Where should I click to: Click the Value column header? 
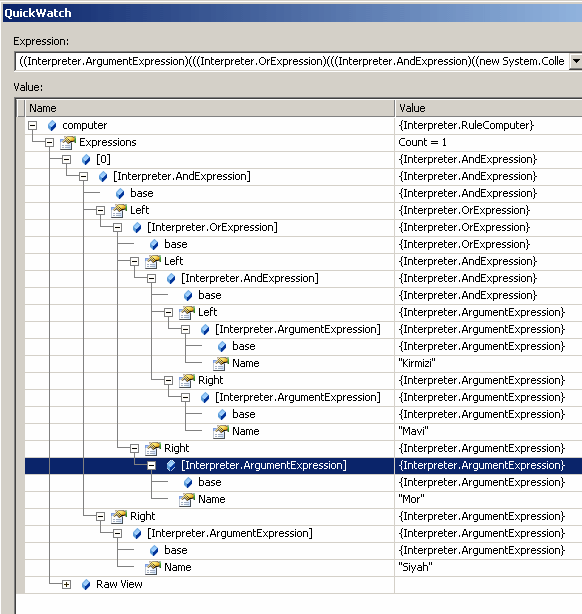(x=488, y=108)
